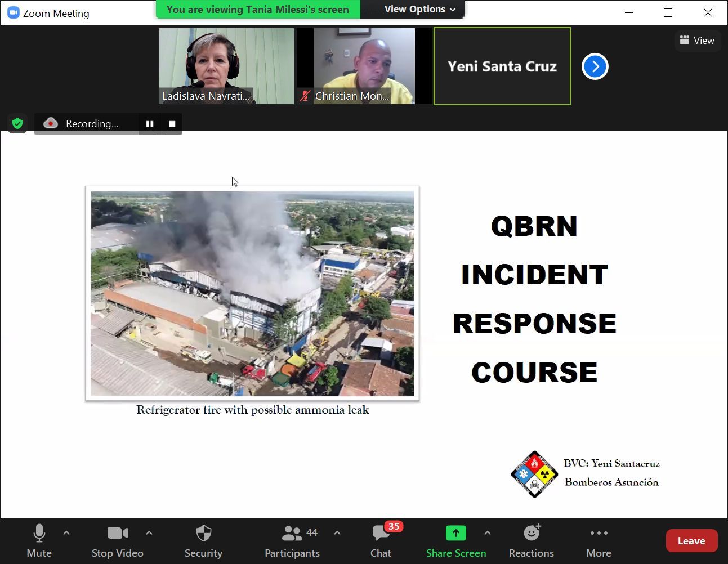Open the Chat panel

[x=381, y=540]
